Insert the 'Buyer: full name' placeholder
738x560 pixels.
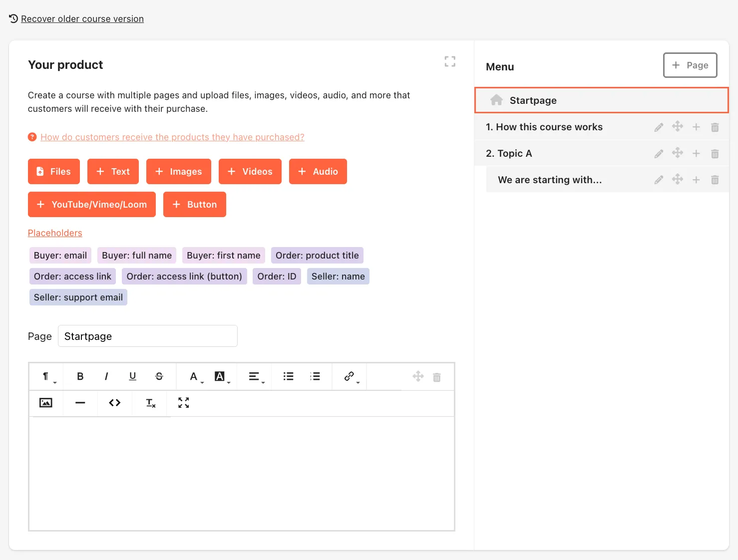click(x=137, y=256)
